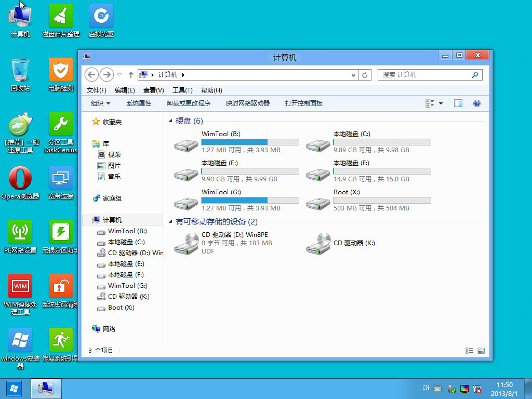This screenshot has height=399, width=532.
Task: Launch 磁盘碎片整理 desktop shortcut
Action: coord(61,20)
